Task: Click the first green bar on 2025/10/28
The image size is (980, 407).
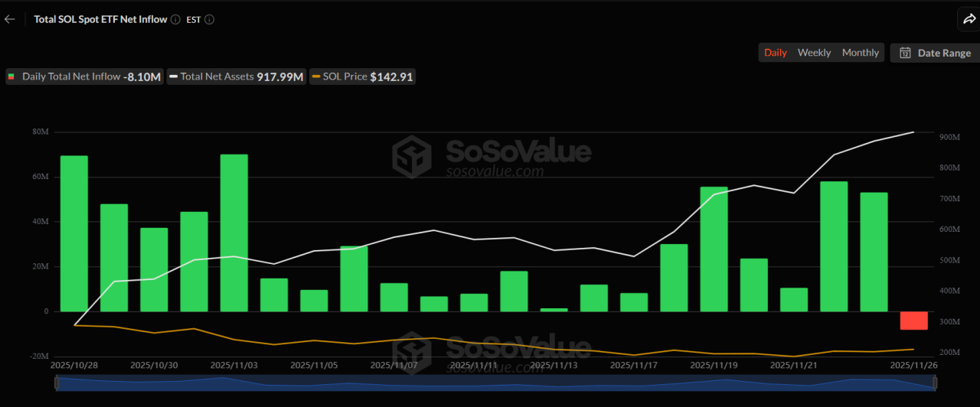Action: [x=74, y=233]
